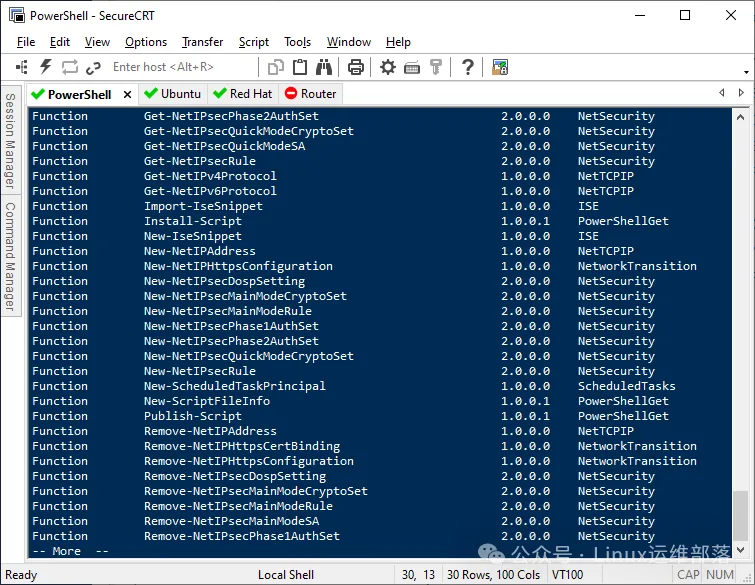Screen dimensions: 755x585
Task: Click the Quick Connect lightning icon
Action: point(45,67)
